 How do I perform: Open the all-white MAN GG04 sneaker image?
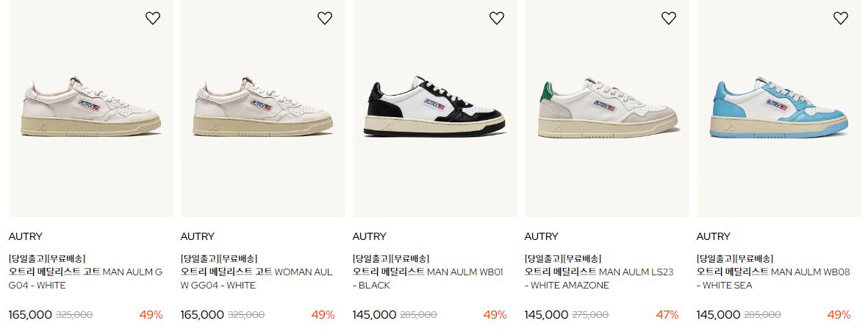pyautogui.click(x=91, y=108)
